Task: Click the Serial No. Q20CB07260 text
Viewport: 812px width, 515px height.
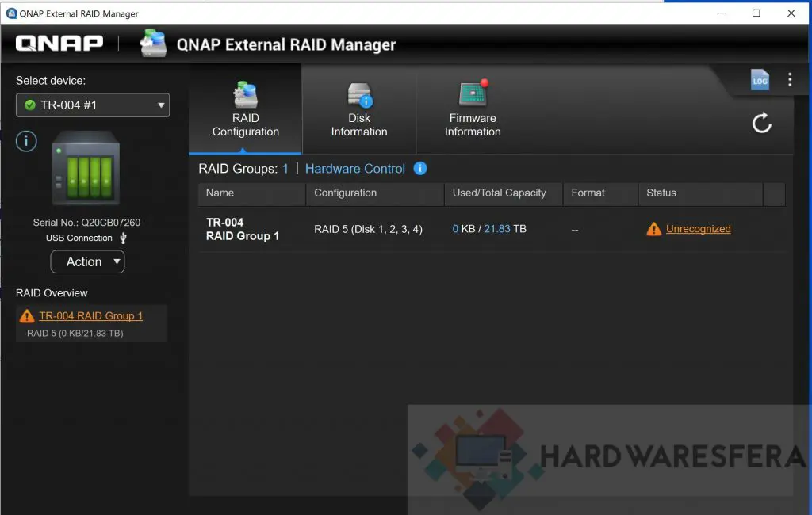Action: [86, 223]
